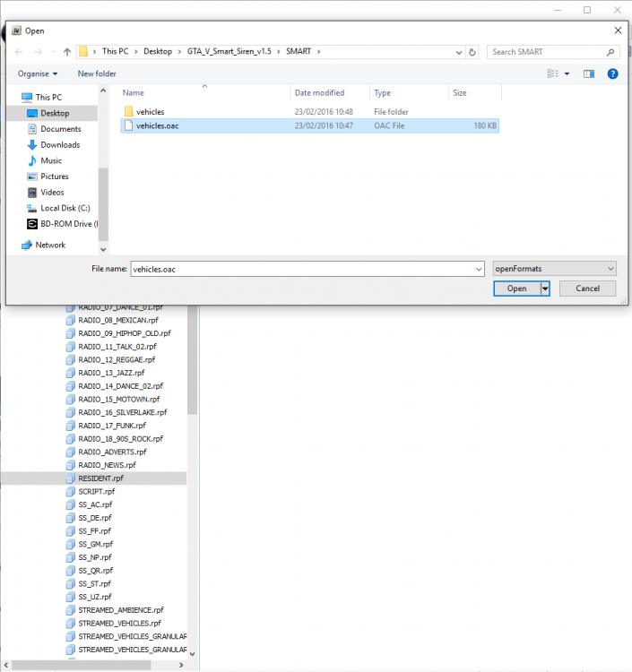Toggle the preview pane icon

(x=589, y=73)
